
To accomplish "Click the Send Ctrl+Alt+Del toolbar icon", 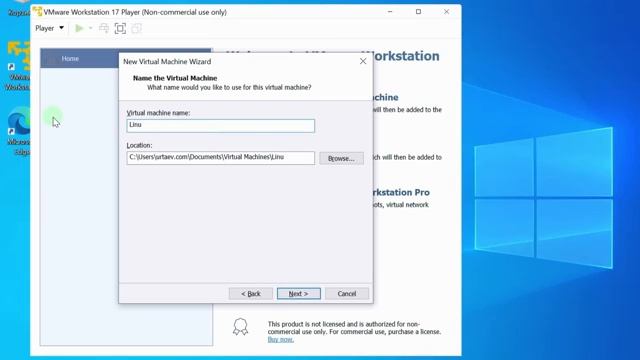I will 104,28.
